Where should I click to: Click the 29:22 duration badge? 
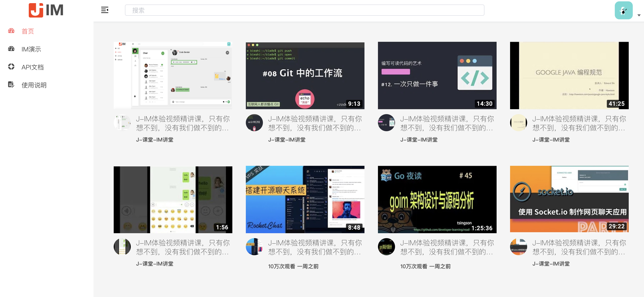tap(617, 226)
